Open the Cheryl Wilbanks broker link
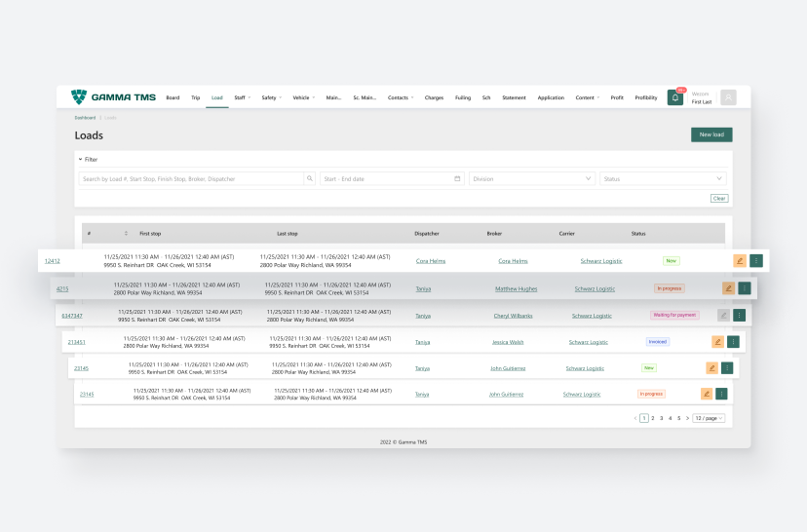Image resolution: width=807 pixels, height=532 pixels. 515,316
